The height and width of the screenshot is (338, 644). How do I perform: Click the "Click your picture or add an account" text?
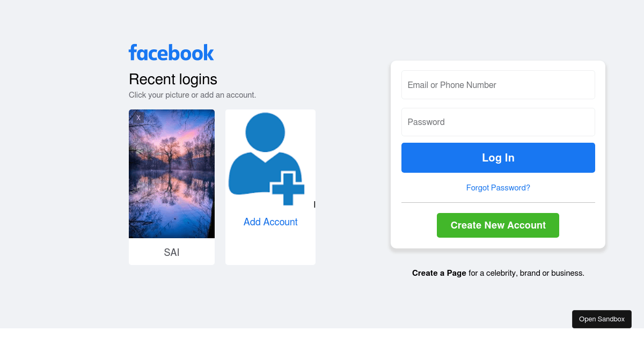point(192,95)
